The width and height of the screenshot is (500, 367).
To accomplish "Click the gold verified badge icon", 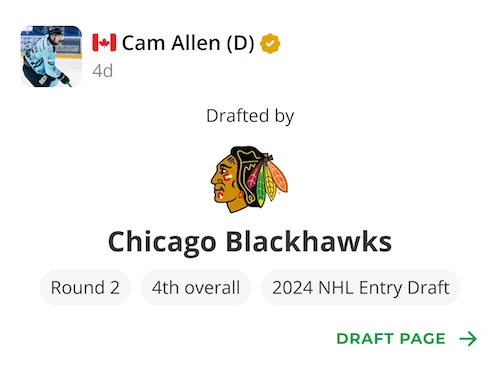I will [270, 43].
